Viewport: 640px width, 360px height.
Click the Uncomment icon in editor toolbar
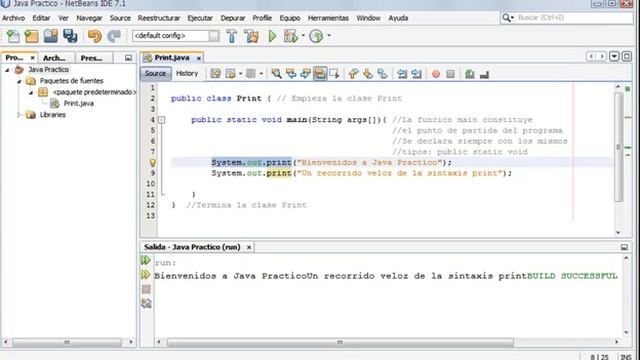(x=484, y=74)
